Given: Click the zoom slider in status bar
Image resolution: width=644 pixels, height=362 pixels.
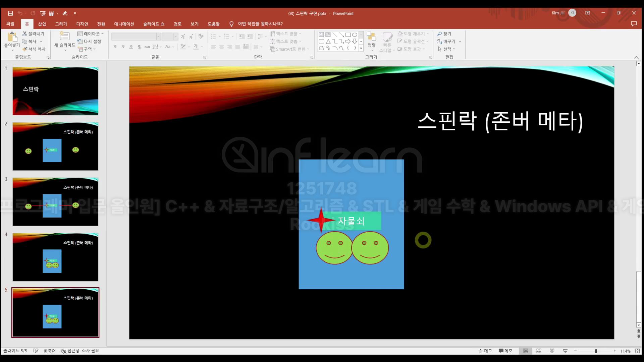Looking at the screenshot, I should coord(596,351).
